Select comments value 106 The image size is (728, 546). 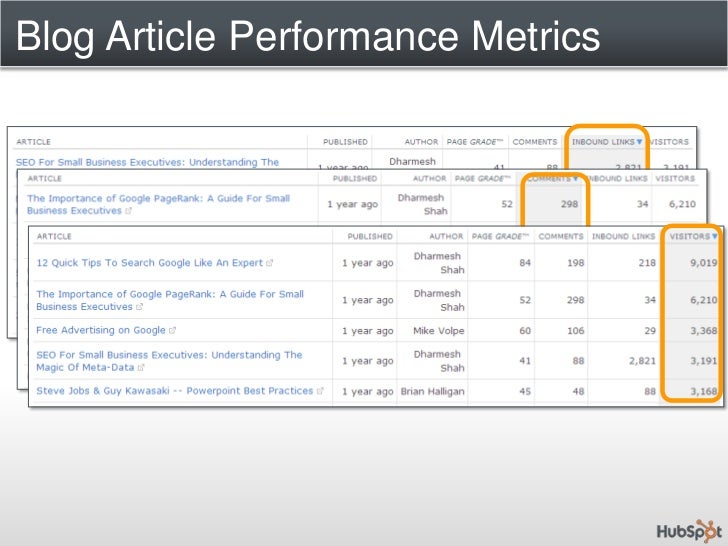[x=575, y=331]
